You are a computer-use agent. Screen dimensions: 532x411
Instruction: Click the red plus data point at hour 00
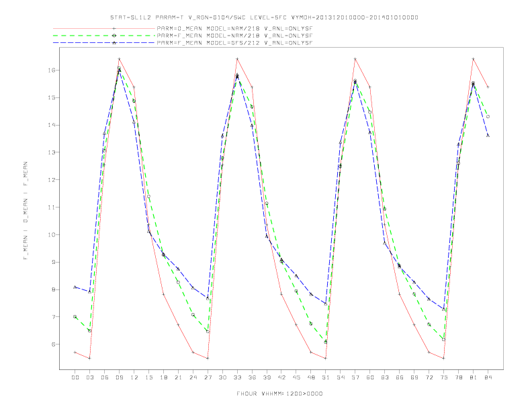[75, 353]
